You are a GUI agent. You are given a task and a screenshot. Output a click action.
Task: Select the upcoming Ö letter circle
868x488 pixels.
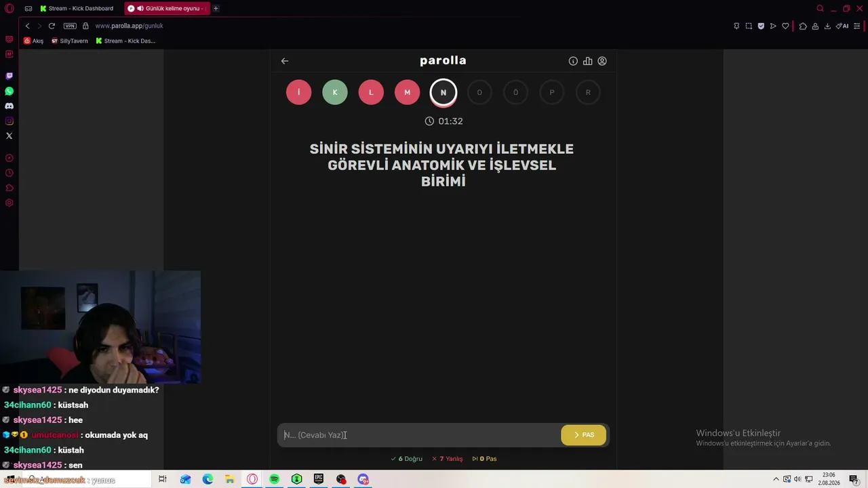coord(515,92)
